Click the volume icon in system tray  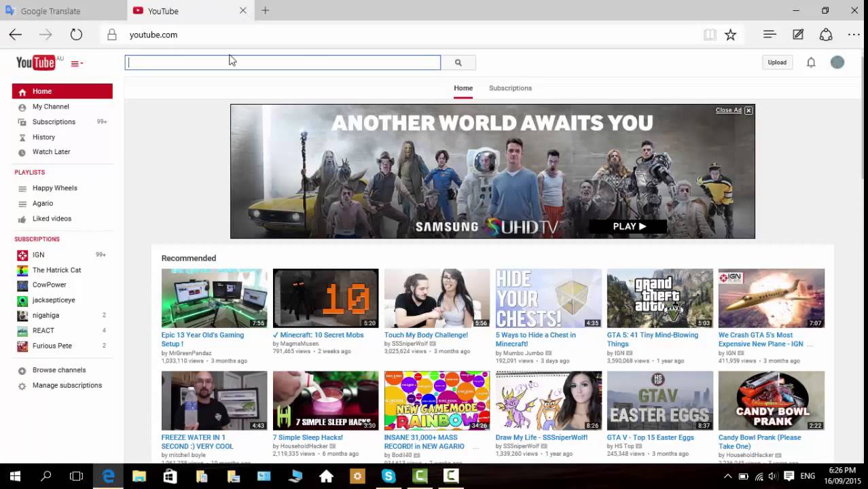(774, 477)
